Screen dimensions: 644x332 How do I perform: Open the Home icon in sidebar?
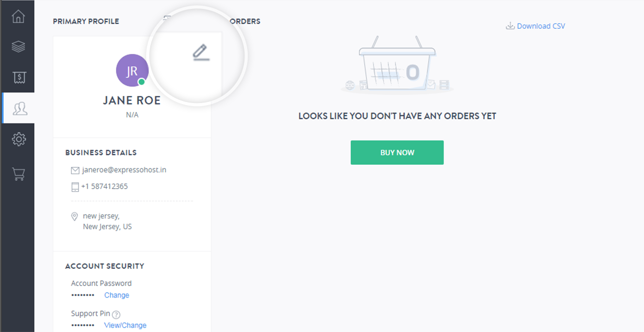pyautogui.click(x=18, y=16)
